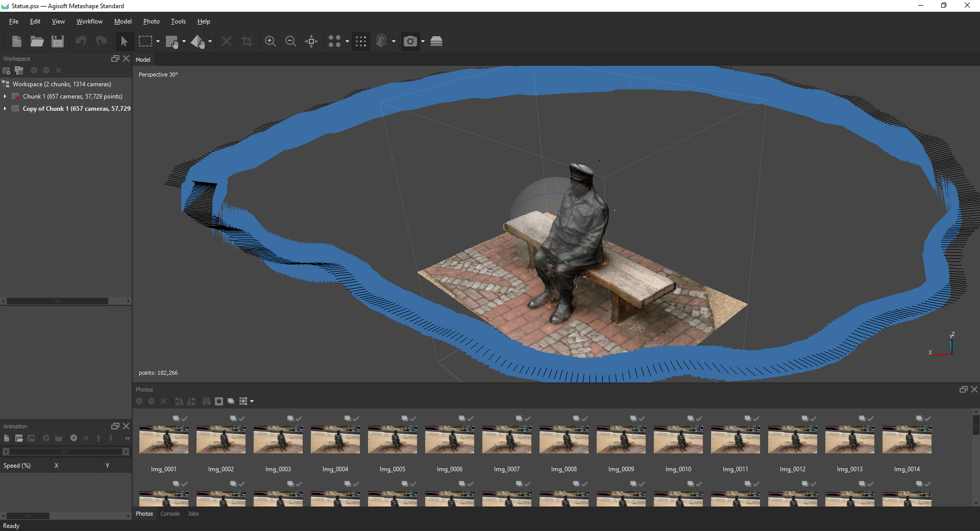The width and height of the screenshot is (980, 531).
Task: Click the Animation panel horizontal scrollbar
Action: [65, 452]
